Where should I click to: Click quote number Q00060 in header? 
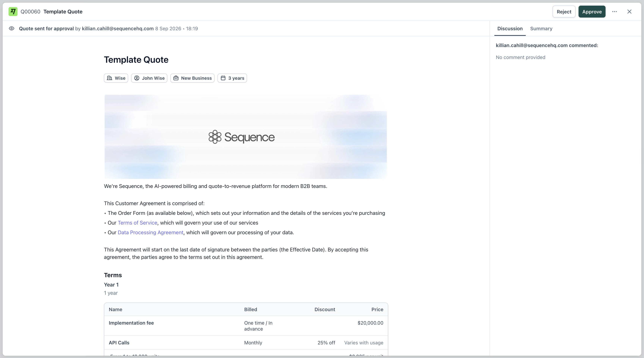30,12
